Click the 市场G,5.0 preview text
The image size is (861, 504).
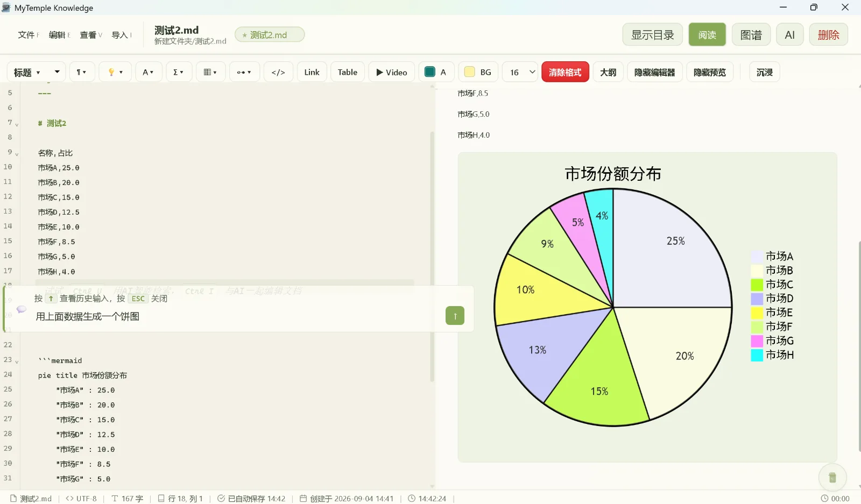(x=474, y=114)
